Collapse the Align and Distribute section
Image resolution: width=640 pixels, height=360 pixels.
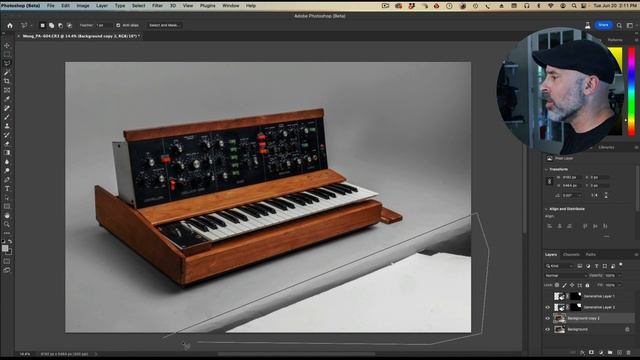[x=547, y=209]
